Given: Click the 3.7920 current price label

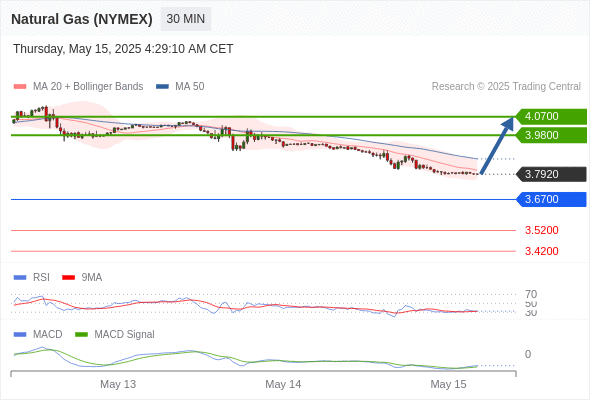Looking at the screenshot, I should (x=551, y=174).
